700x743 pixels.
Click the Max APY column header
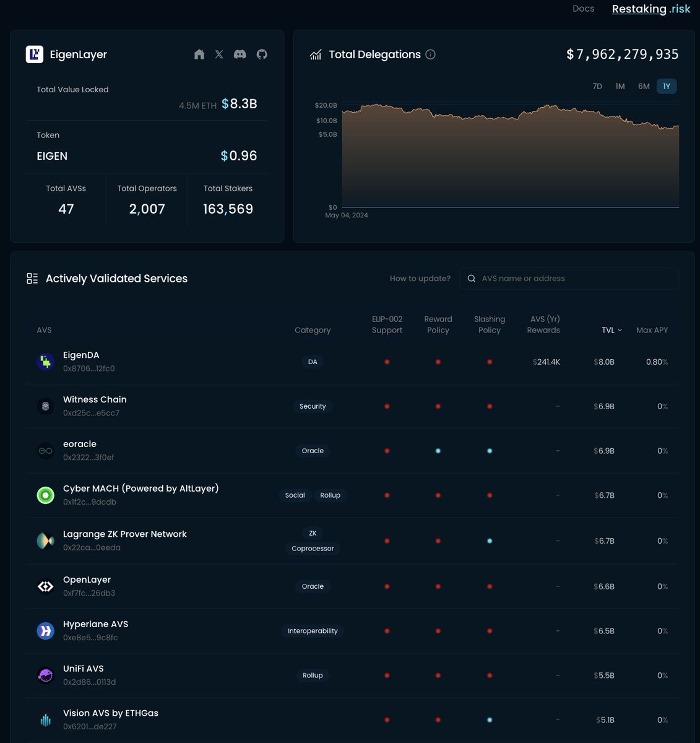(x=652, y=330)
